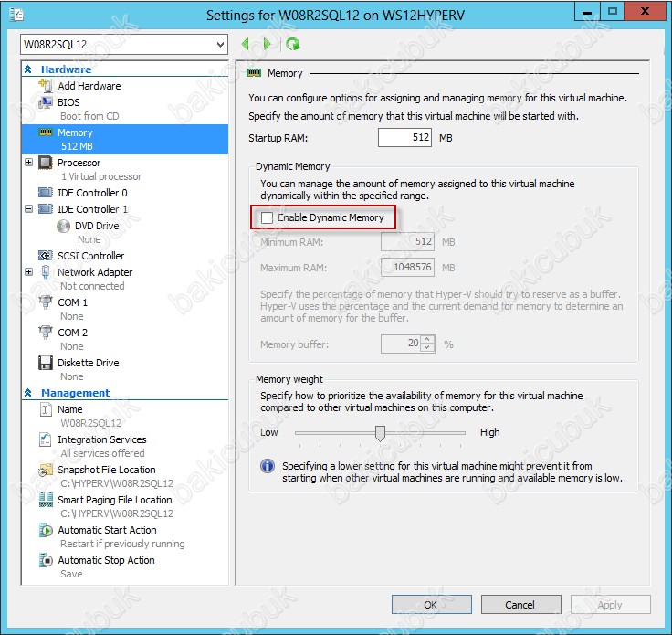Screen dimensions: 672x635
Task: Select the COM 1 tree item
Action: pyautogui.click(x=72, y=302)
